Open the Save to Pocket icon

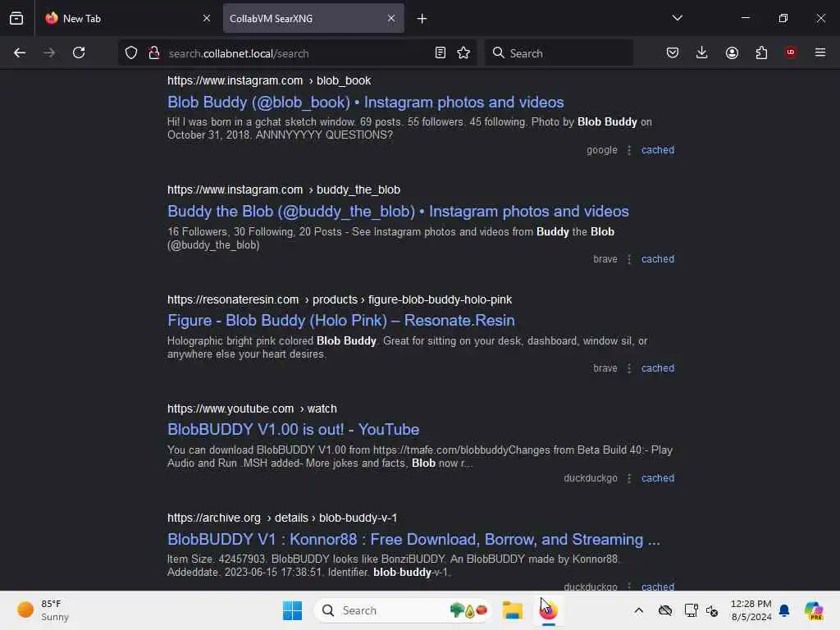[673, 53]
